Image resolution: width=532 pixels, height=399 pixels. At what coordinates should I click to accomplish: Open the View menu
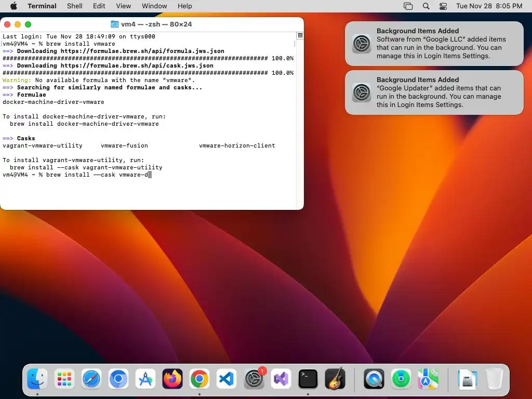124,6
